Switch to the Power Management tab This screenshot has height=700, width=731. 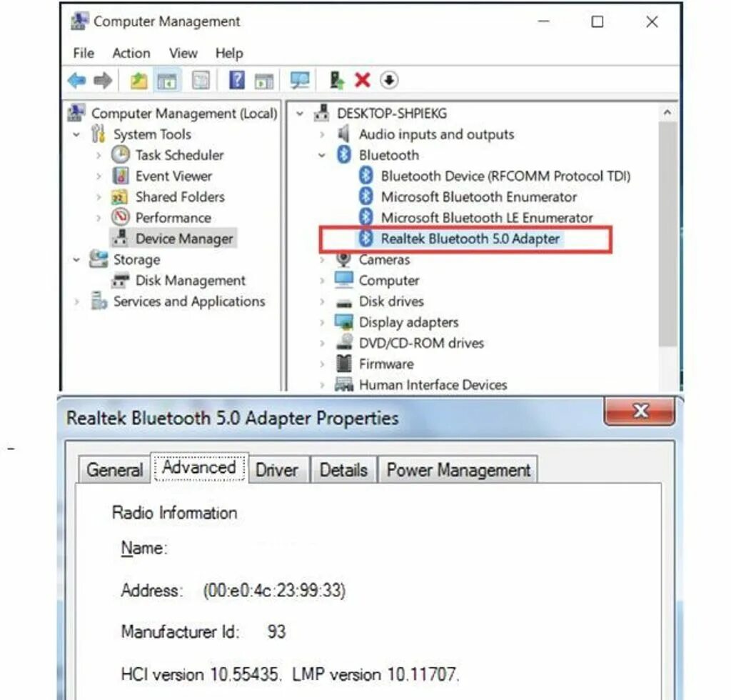tap(458, 469)
